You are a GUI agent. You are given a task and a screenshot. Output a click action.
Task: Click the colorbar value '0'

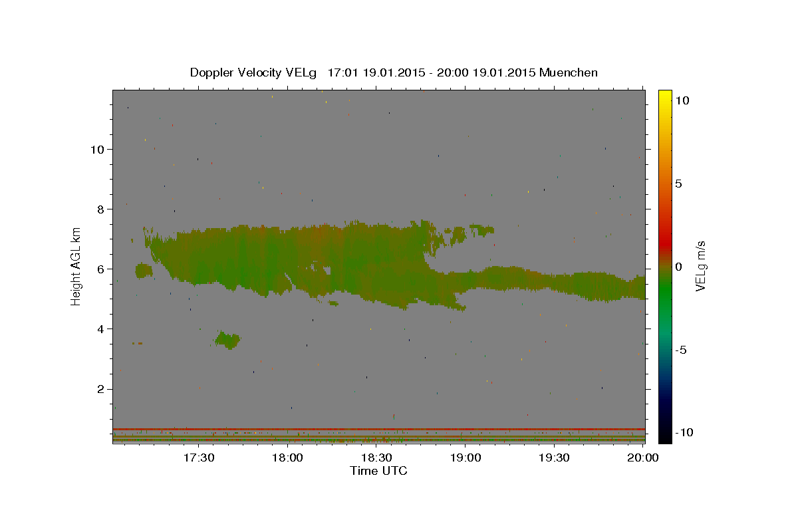point(680,267)
